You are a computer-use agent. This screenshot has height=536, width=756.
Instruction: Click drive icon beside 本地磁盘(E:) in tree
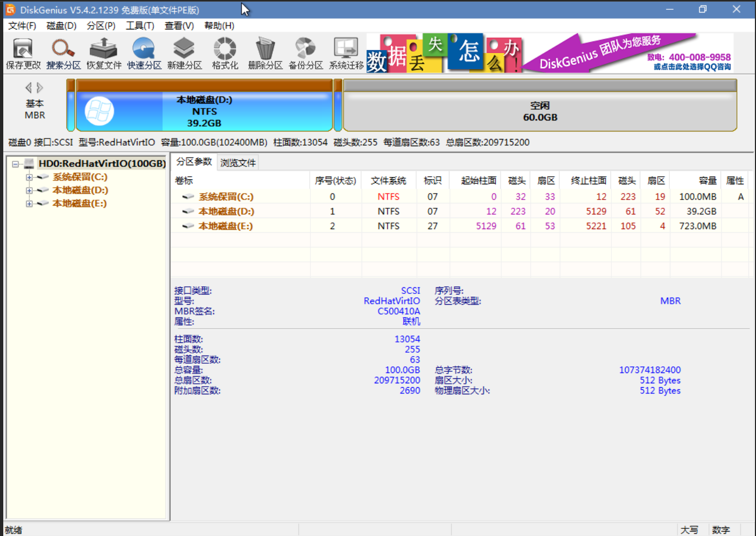click(43, 203)
